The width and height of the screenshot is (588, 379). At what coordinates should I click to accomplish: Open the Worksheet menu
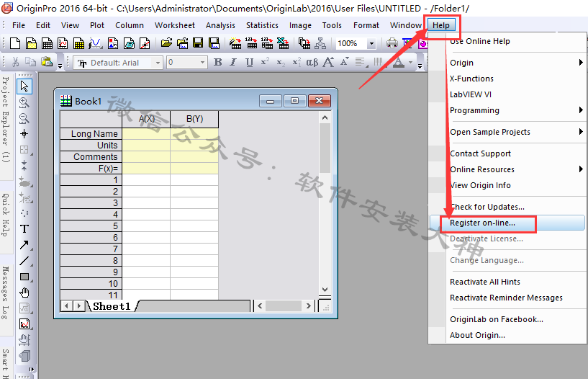click(x=175, y=25)
